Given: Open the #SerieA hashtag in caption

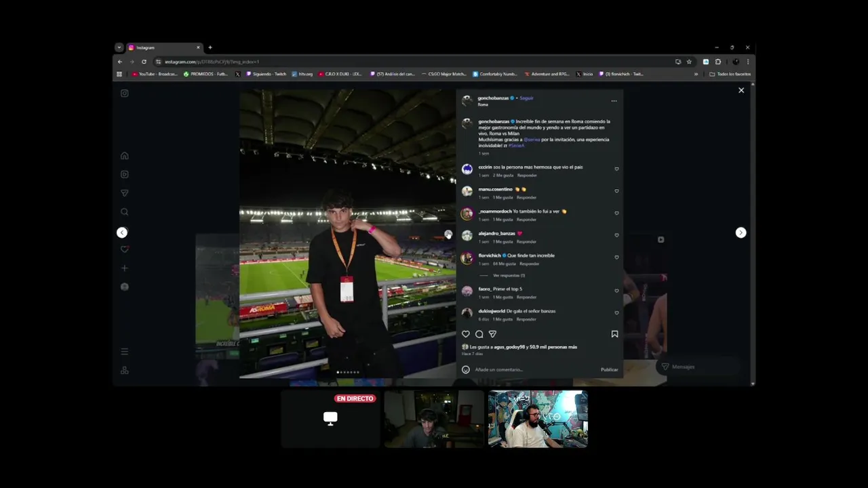Looking at the screenshot, I should point(517,146).
